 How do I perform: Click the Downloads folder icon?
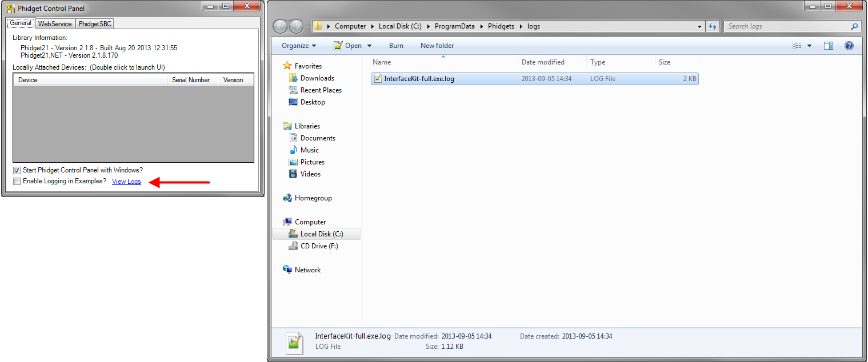tap(293, 78)
